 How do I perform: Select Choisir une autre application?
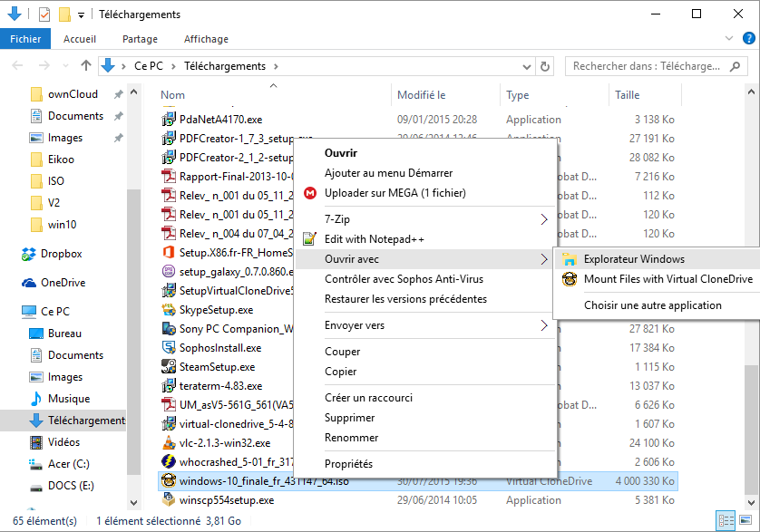(x=653, y=305)
